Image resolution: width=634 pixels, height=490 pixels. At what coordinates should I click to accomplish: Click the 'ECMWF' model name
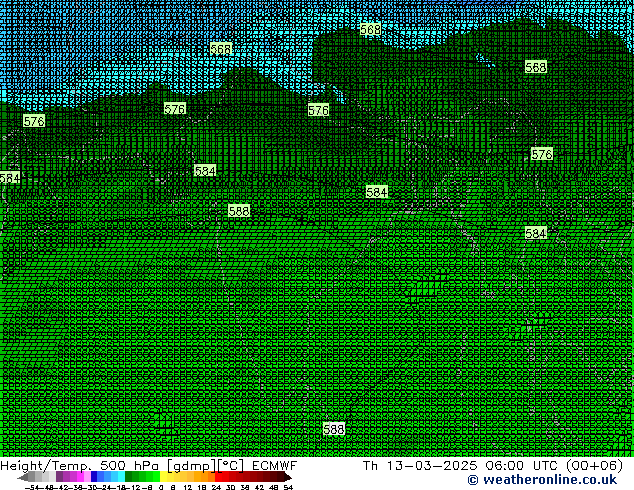[275, 466]
